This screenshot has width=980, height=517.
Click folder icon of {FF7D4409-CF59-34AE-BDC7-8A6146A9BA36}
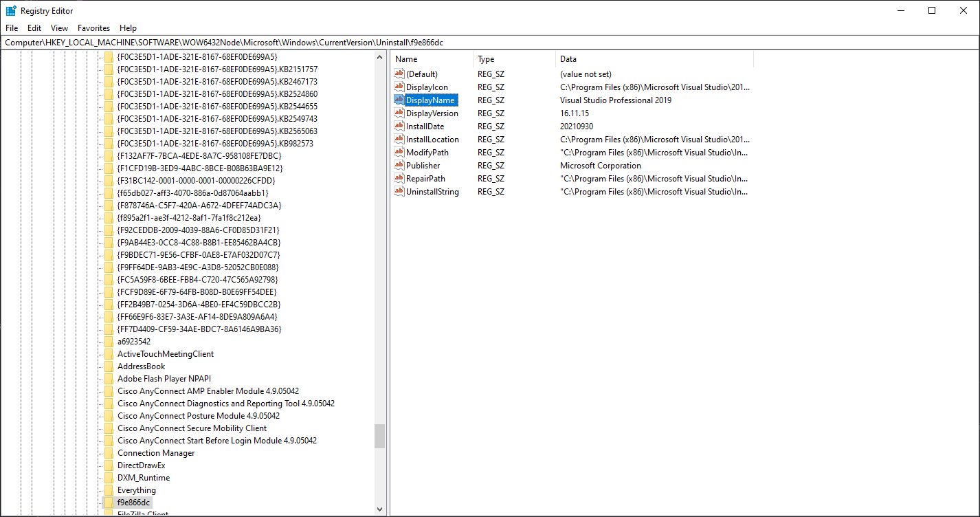[x=109, y=329]
